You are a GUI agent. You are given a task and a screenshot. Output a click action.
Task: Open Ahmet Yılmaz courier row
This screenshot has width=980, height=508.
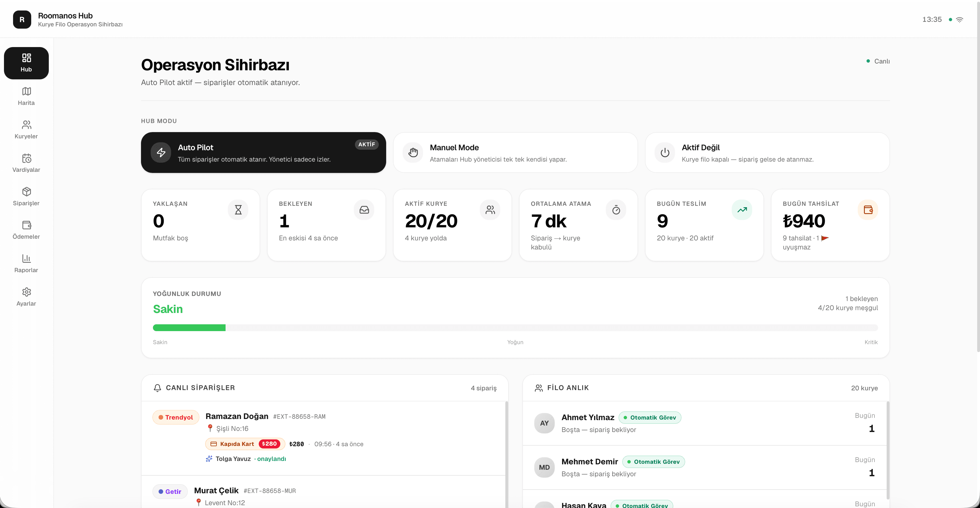(704, 423)
